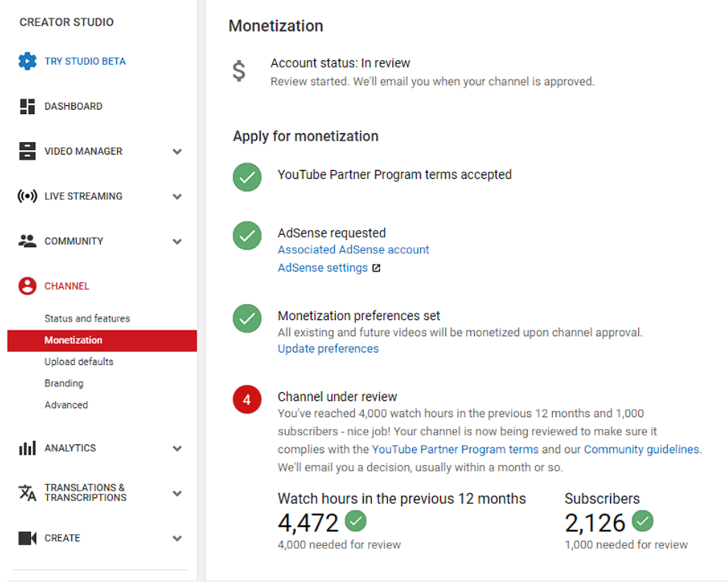
Task: Select the Create clapperboard icon
Action: [27, 538]
